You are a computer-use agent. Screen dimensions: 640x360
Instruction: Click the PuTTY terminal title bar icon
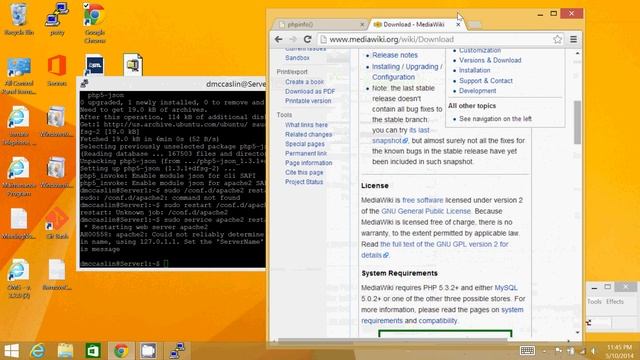[84, 84]
